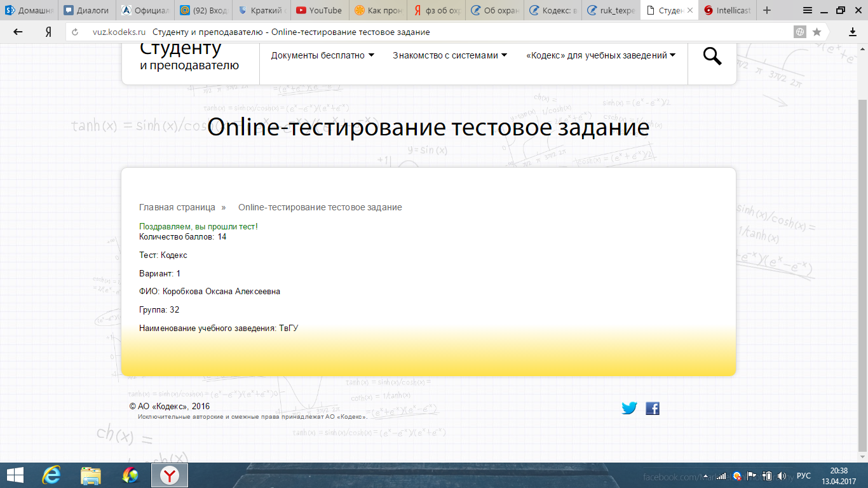Expand the 'Документы бесплатно' dropdown

point(322,55)
